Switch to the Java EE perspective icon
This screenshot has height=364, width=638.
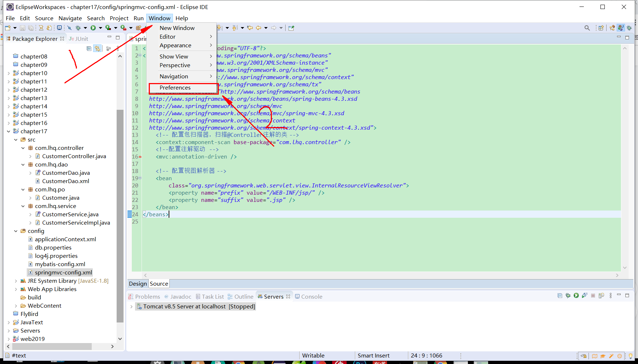pos(612,28)
